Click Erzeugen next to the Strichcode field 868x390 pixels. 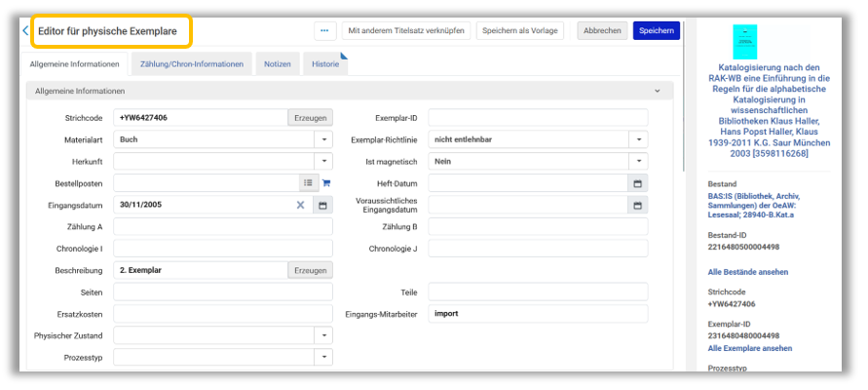coord(310,118)
